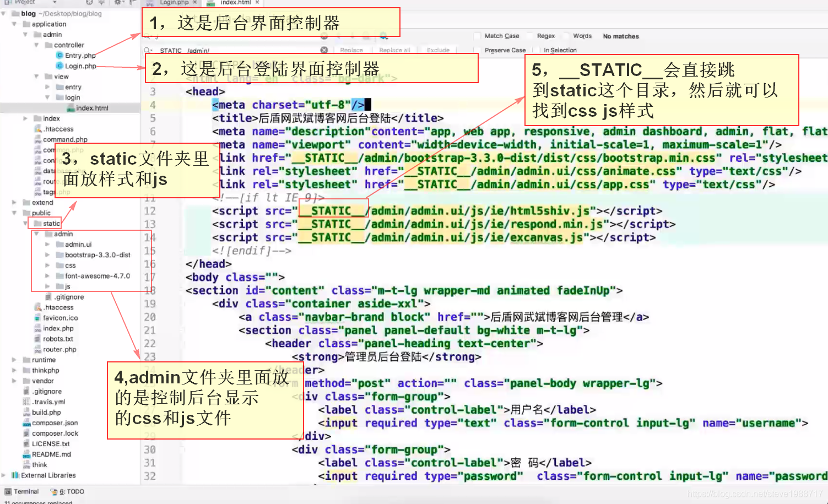Collapse the controller folder
The height and width of the screenshot is (504, 828).
36,45
